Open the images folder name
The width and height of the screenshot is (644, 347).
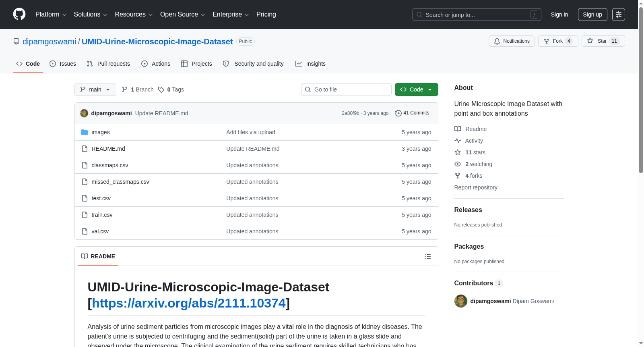(101, 132)
